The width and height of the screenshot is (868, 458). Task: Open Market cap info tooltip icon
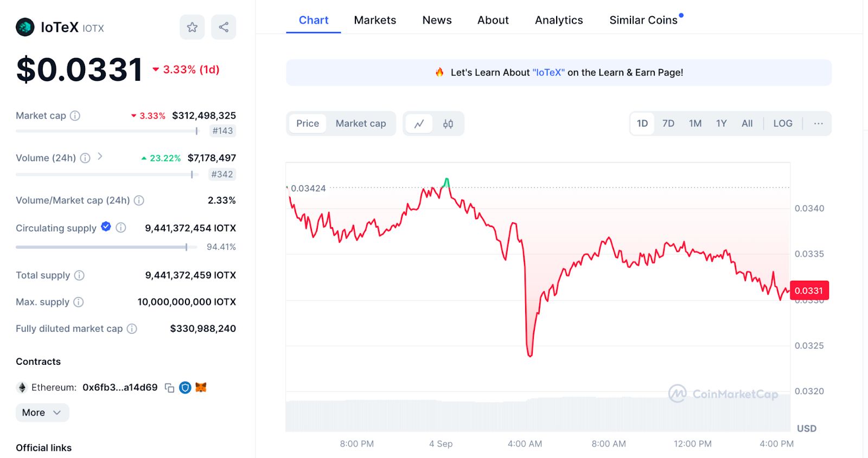tap(75, 115)
